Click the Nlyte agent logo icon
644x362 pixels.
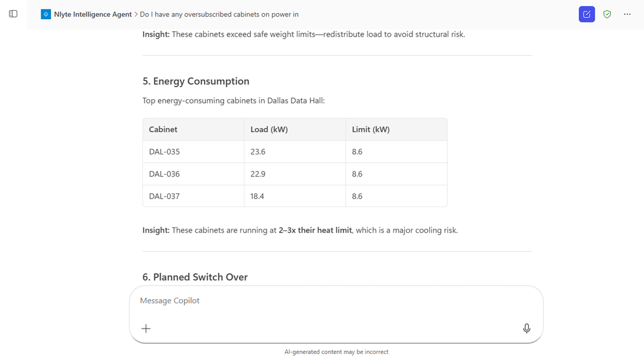[x=46, y=14]
